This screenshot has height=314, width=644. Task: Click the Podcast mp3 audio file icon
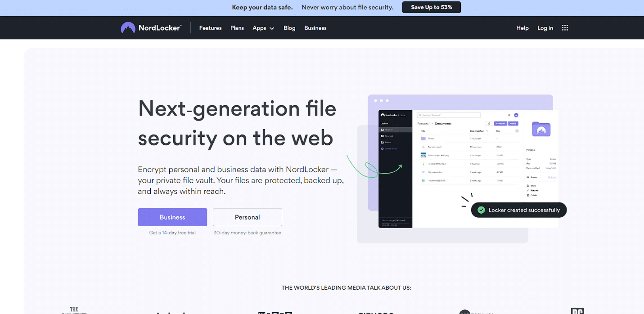[423, 164]
